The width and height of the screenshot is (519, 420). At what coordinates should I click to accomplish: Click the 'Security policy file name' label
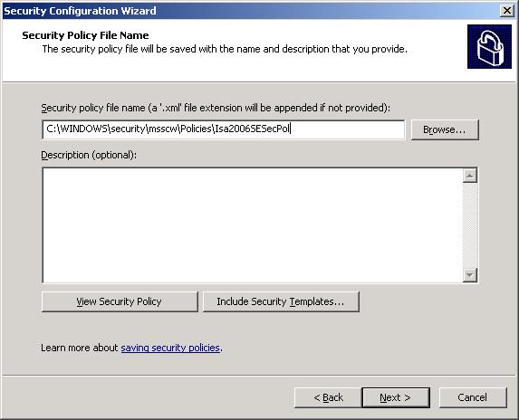[216, 108]
